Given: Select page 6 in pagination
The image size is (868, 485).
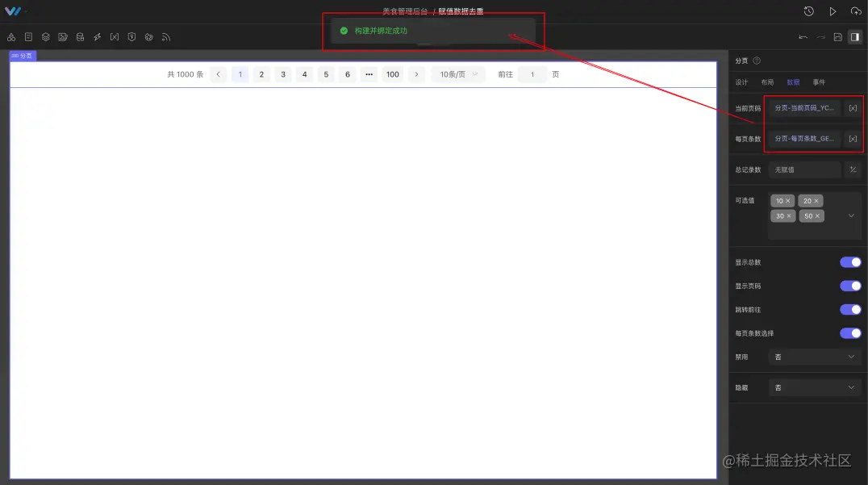Looking at the screenshot, I should tap(348, 74).
